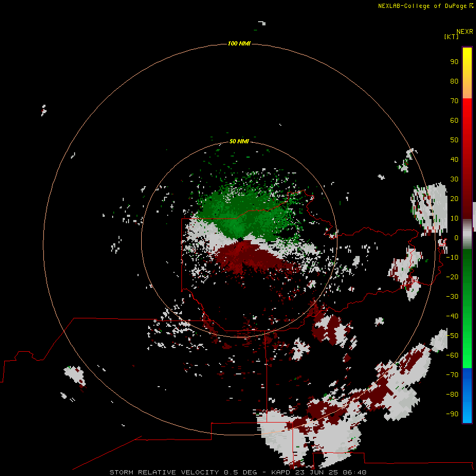The image size is (476, 476).
Task: Click the 100 NMI range ring label
Action: click(x=239, y=43)
